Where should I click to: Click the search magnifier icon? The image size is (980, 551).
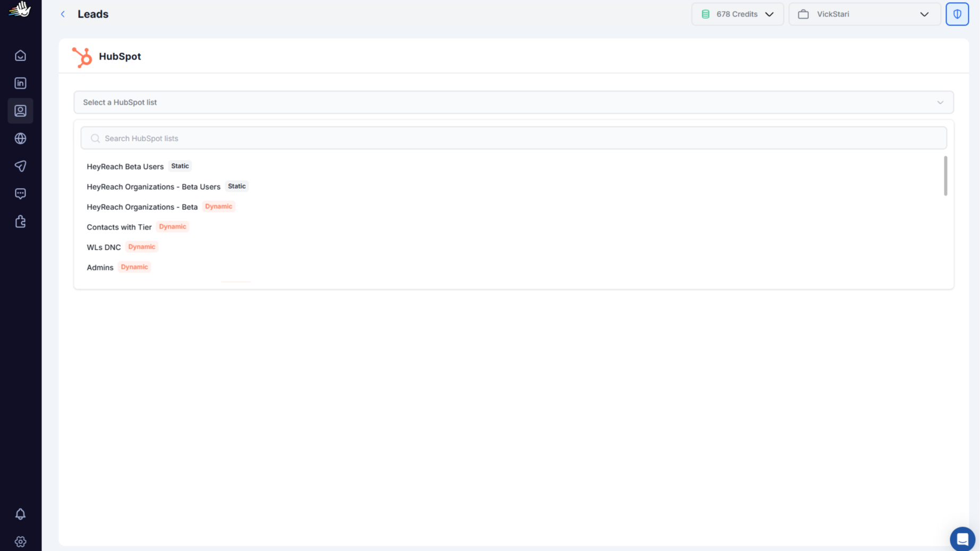click(95, 139)
